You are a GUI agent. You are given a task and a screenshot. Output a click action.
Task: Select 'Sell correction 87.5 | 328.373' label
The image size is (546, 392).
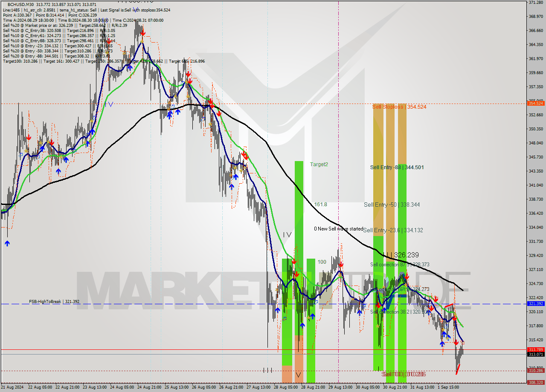tap(400, 265)
